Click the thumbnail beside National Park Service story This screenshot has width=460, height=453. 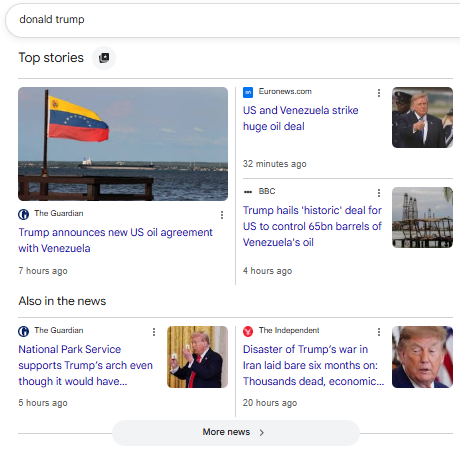(197, 357)
